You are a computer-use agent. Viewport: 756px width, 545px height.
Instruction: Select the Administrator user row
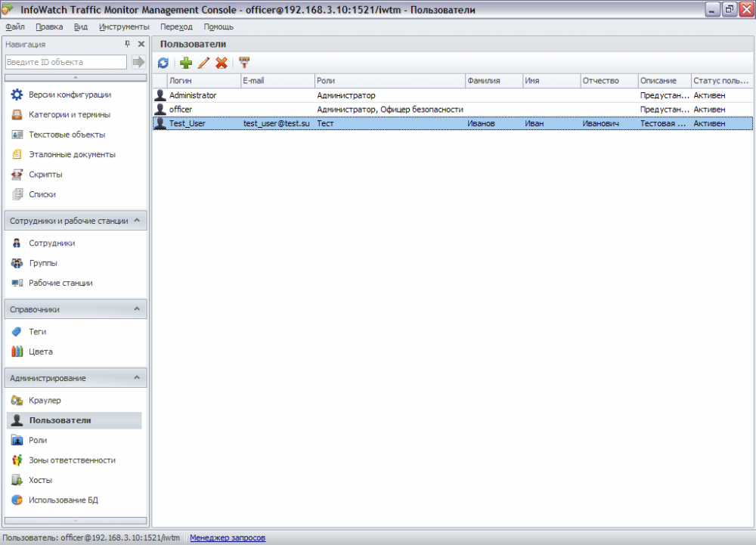tap(453, 95)
